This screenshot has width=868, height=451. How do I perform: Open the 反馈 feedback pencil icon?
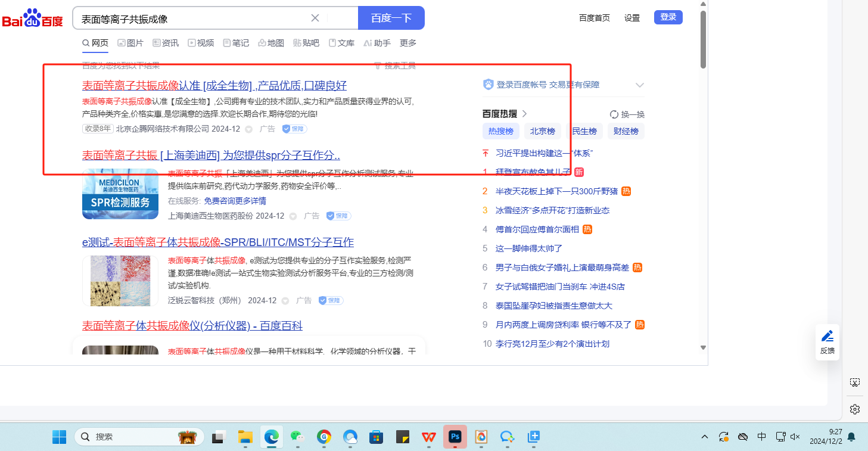click(827, 336)
